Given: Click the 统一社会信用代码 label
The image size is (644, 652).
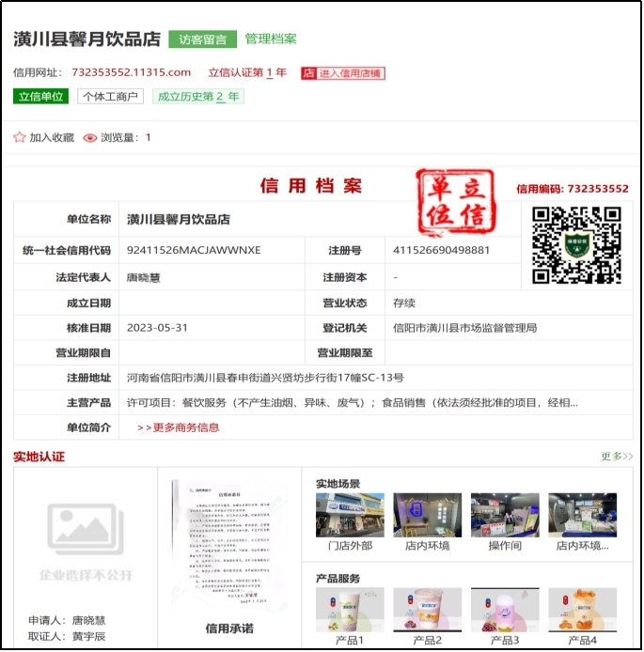Looking at the screenshot, I should click(x=67, y=250).
